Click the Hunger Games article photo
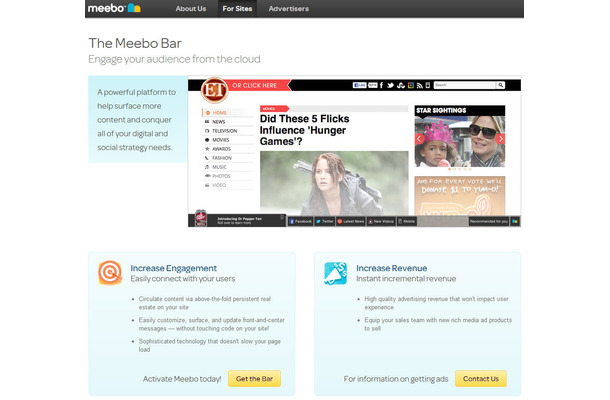 pos(334,182)
